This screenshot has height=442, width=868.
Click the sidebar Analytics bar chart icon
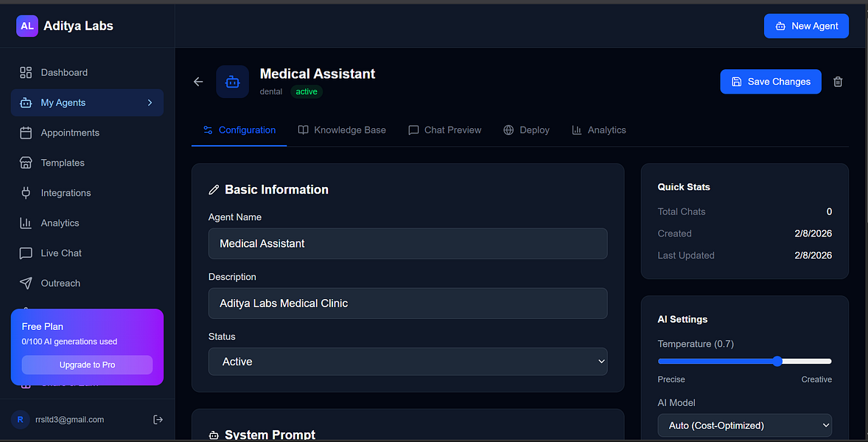tap(26, 223)
